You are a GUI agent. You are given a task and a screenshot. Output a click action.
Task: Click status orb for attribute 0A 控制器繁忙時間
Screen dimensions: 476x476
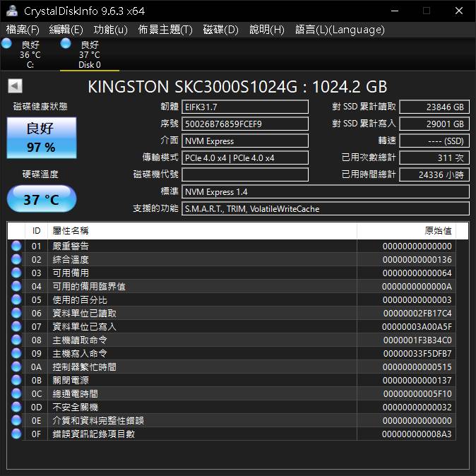coord(16,367)
